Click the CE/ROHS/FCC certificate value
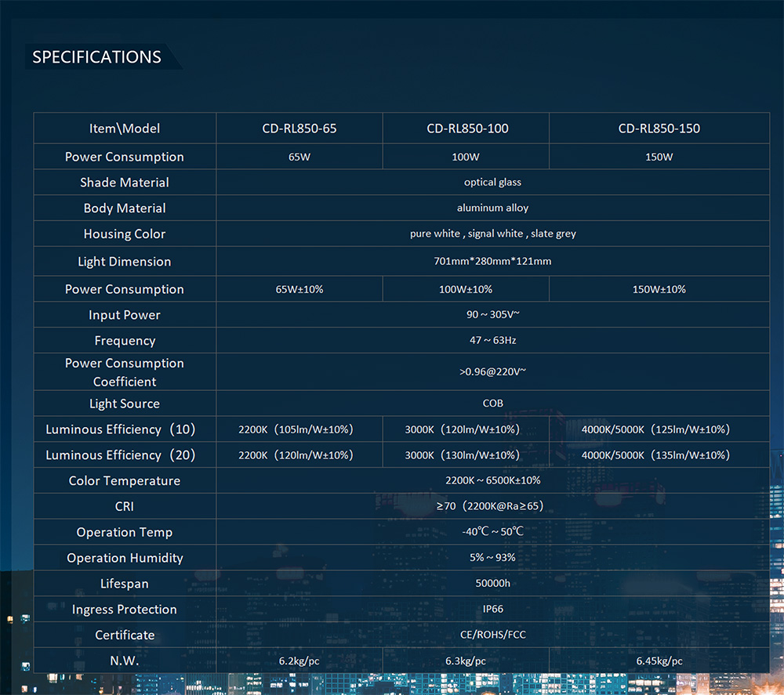This screenshot has width=784, height=695. tap(492, 635)
